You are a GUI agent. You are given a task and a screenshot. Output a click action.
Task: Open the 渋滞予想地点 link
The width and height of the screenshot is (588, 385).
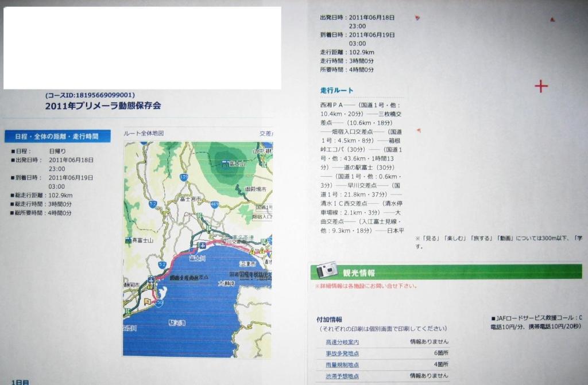click(342, 376)
